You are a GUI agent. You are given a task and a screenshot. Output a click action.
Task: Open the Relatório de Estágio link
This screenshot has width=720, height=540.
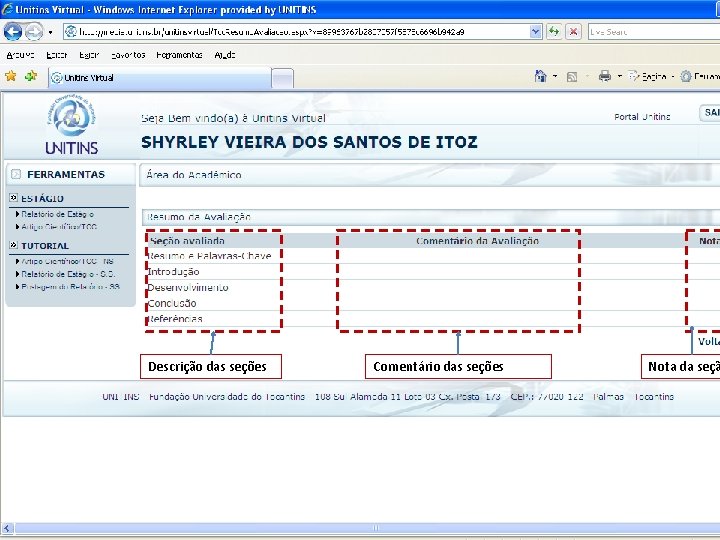57,214
